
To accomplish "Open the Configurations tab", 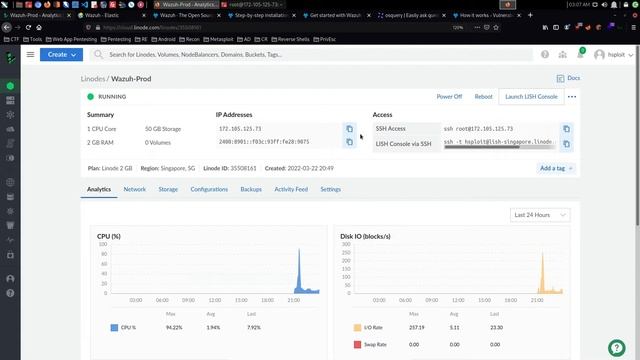I will (x=209, y=189).
